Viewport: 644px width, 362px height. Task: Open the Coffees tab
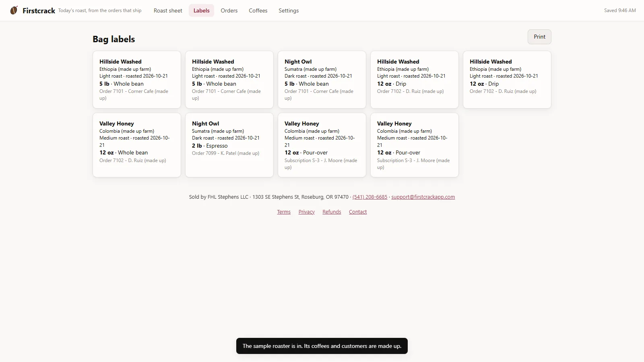[258, 10]
